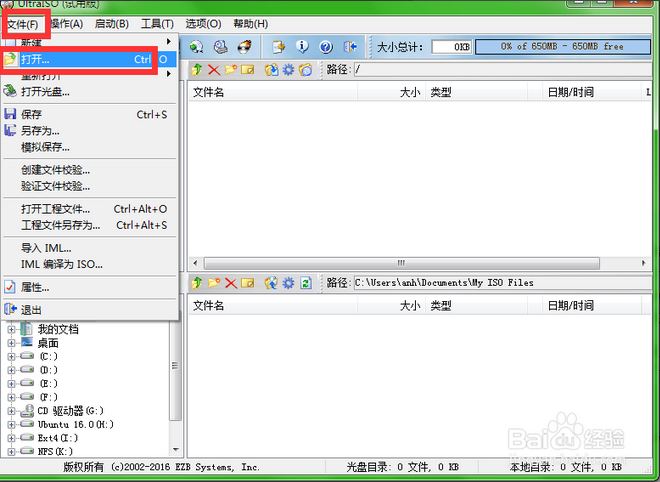The height and width of the screenshot is (482, 660).
Task: Click extract icon in image pane toolbar
Action: 271,69
